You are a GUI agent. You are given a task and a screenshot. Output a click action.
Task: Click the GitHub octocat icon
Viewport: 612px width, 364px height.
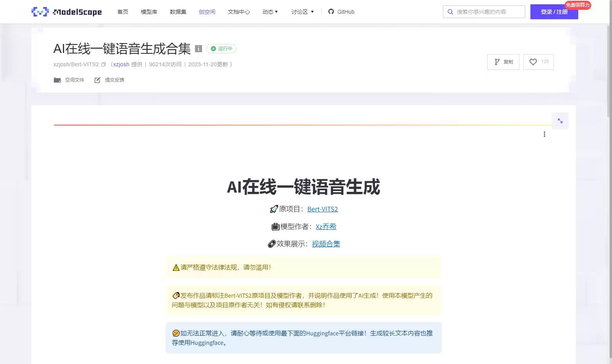(x=331, y=12)
